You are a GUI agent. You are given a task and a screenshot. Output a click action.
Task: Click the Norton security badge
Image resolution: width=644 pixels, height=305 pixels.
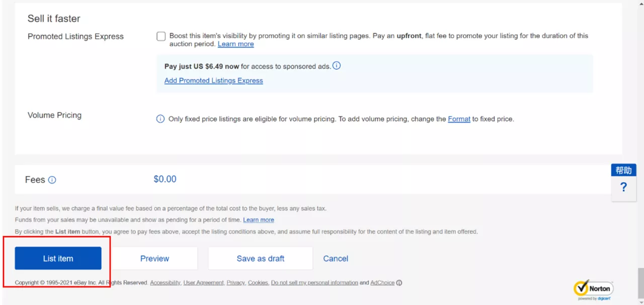point(593,289)
